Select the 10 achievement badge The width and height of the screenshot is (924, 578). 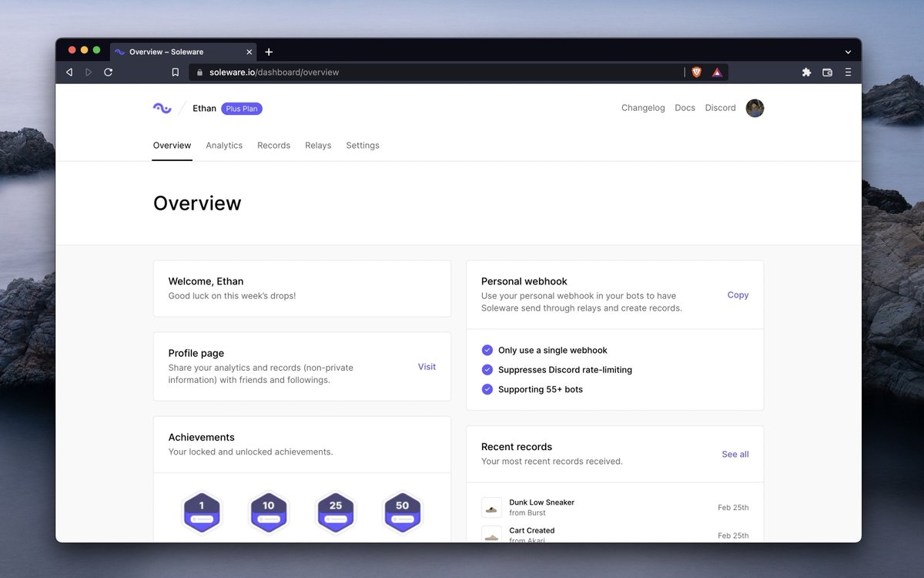268,511
